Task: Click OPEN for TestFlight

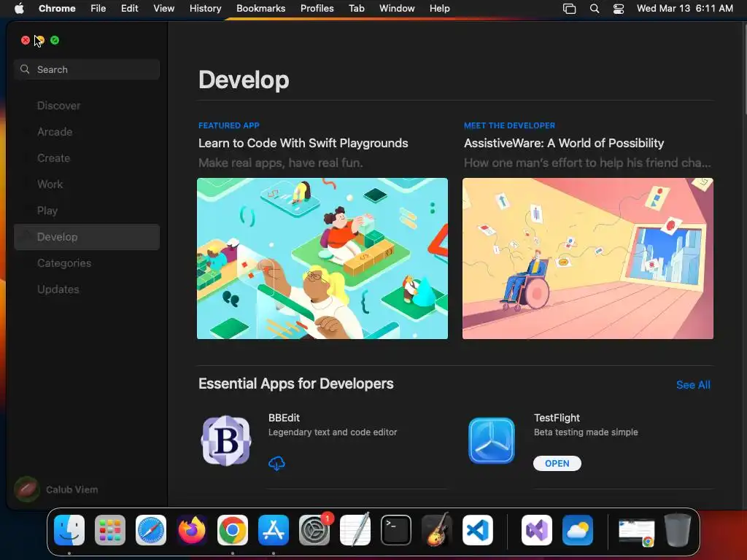Action: (x=557, y=463)
